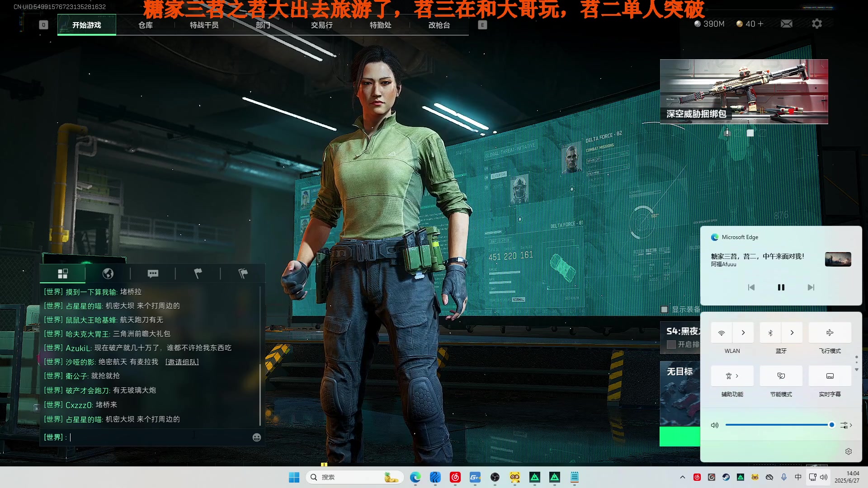Open NetEase Cloud Music from the taskbar
Image resolution: width=868 pixels, height=488 pixels.
455,477
